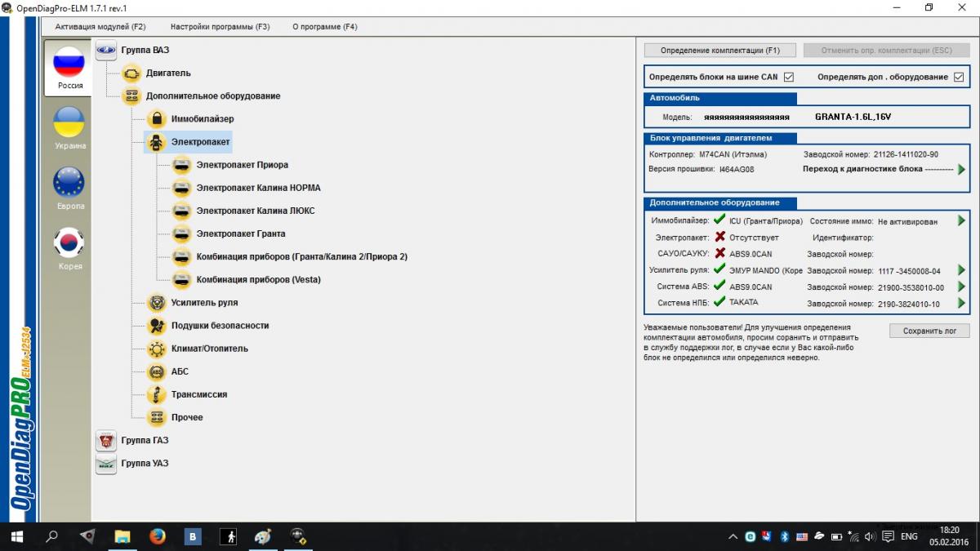Click the Сохранить лог button
The width and height of the screenshot is (980, 551).
pos(929,331)
